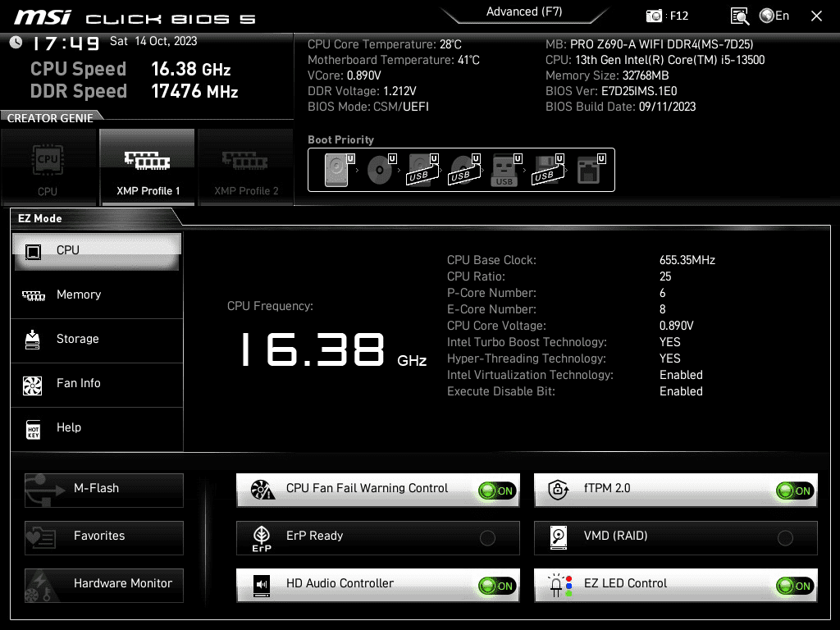Viewport: 840px width, 630px height.
Task: Click the MSI Click BIOS 5 logo
Action: [x=135, y=18]
